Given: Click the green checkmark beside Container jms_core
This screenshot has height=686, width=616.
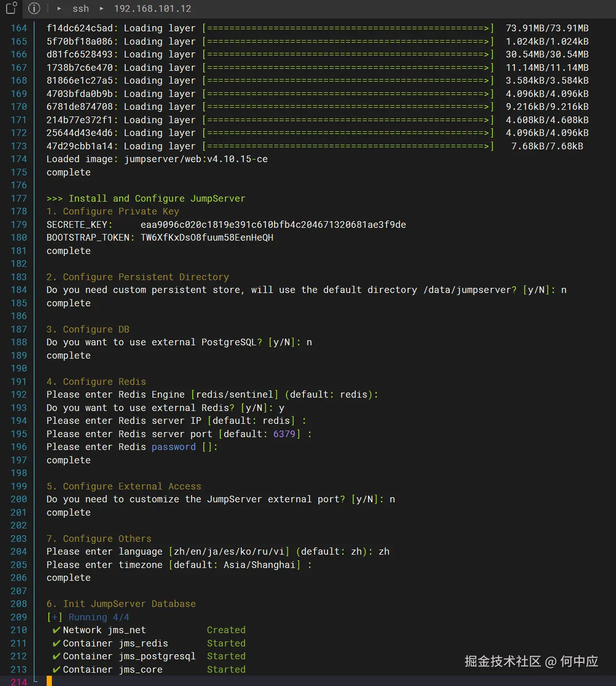Looking at the screenshot, I should tap(56, 670).
